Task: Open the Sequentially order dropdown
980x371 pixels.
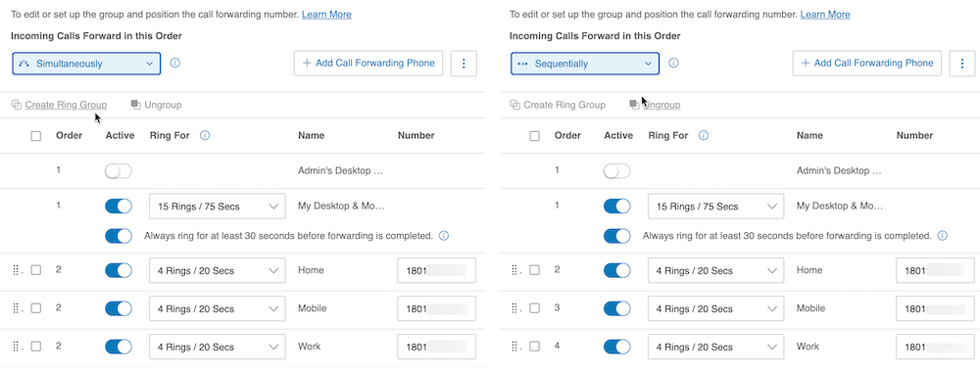Action: [x=585, y=63]
